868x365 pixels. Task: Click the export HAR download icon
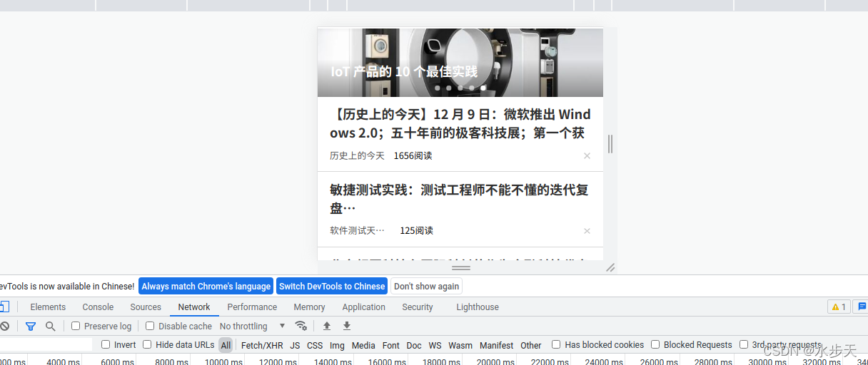[347, 326]
